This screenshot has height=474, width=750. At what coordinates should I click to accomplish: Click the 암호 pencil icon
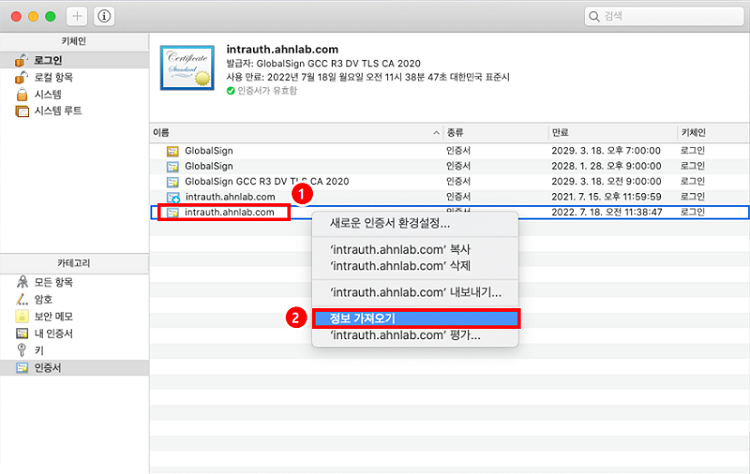(22, 299)
